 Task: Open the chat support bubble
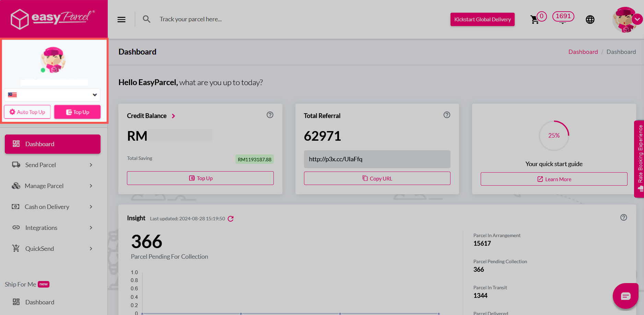coord(625,296)
